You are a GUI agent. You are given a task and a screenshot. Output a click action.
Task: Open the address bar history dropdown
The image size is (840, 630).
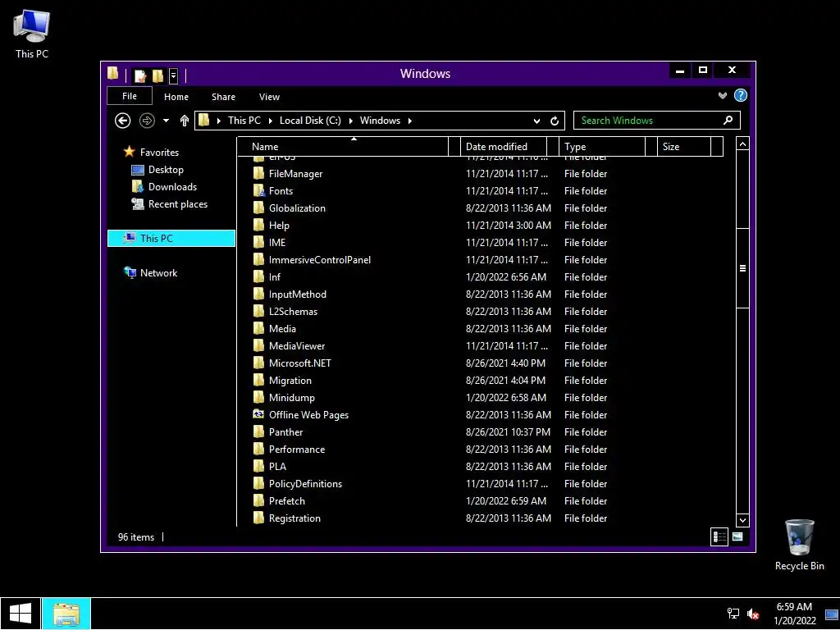[x=536, y=121]
